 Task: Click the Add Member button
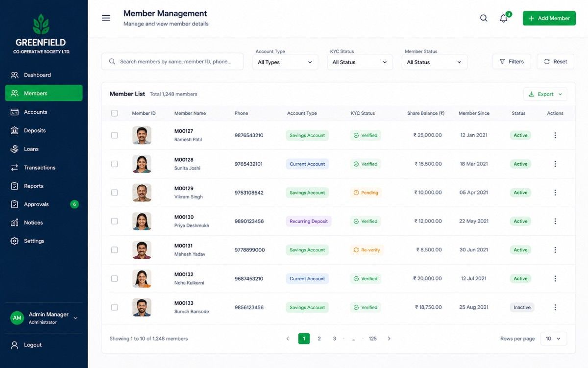coord(549,18)
